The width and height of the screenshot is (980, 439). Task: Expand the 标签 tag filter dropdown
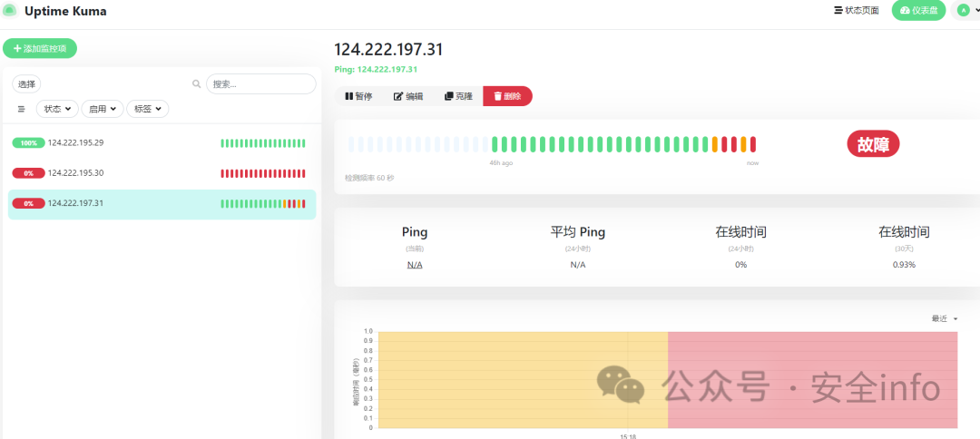(x=147, y=109)
